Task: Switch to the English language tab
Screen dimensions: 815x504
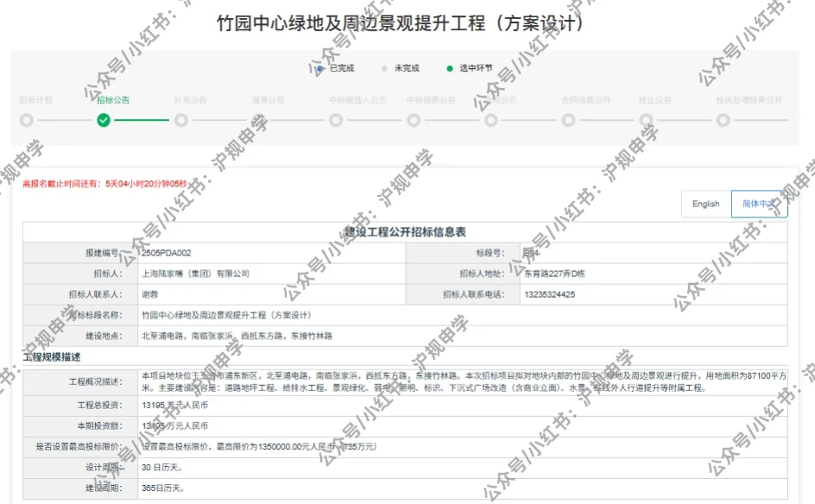Action: (706, 204)
